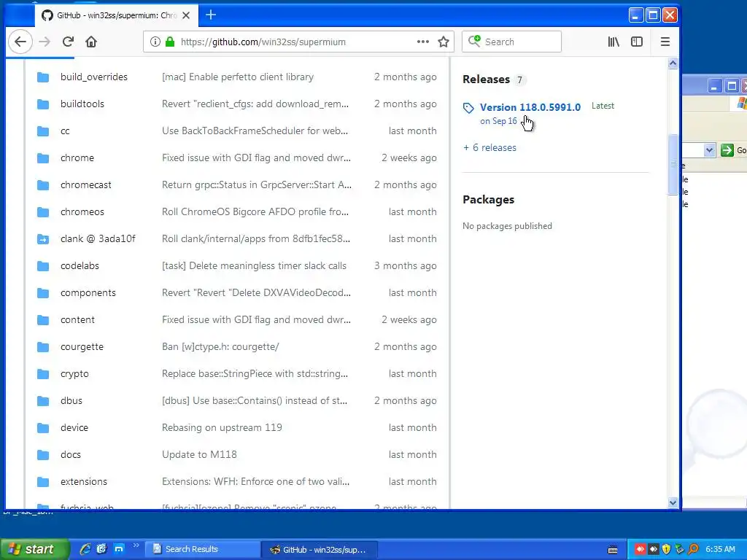747x560 pixels.
Task: Open commit "Rebasing on upstream 119"
Action: tap(222, 427)
